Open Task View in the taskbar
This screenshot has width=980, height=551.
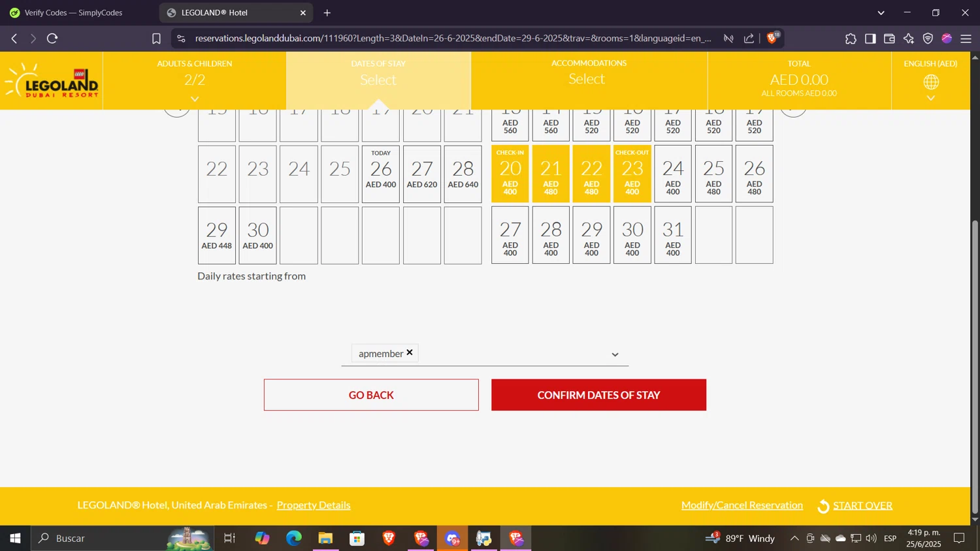click(x=229, y=538)
